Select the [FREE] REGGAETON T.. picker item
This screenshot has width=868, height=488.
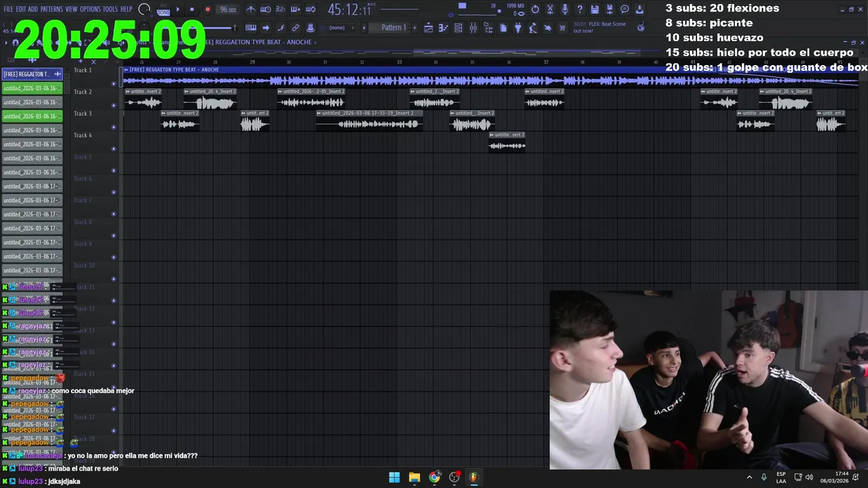coord(32,74)
